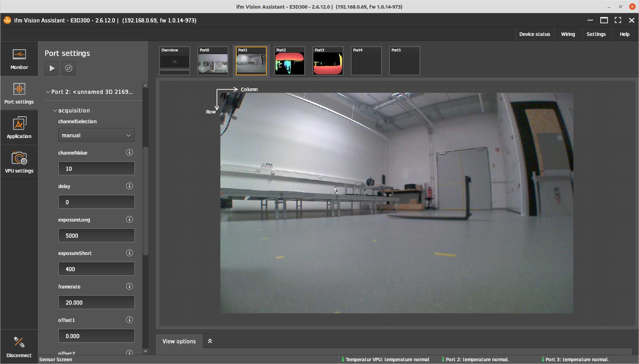Collapse the Port 2 tree node
The image size is (639, 364).
(48, 92)
